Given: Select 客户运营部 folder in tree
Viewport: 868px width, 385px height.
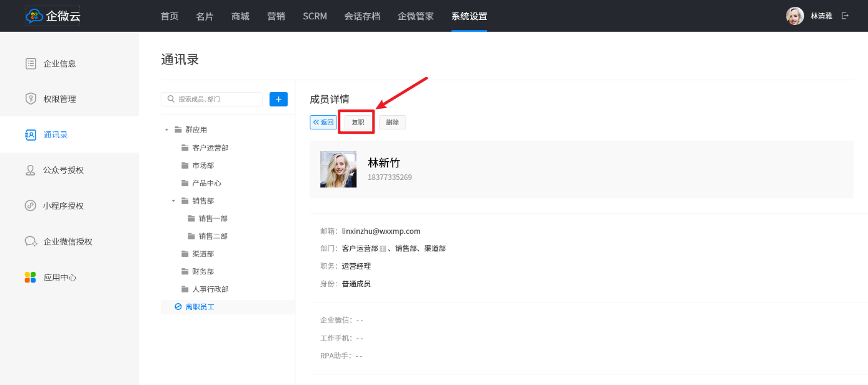Looking at the screenshot, I should pyautogui.click(x=209, y=148).
